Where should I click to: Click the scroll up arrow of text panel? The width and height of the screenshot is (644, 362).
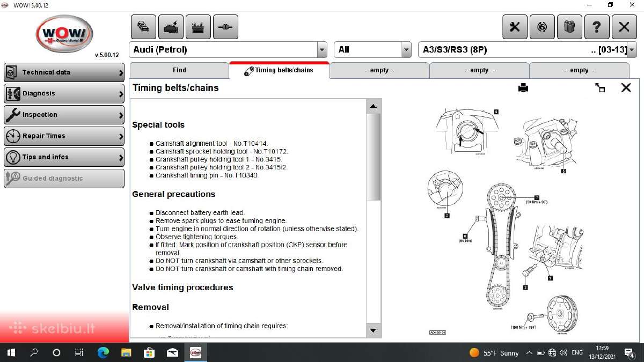pyautogui.click(x=374, y=106)
